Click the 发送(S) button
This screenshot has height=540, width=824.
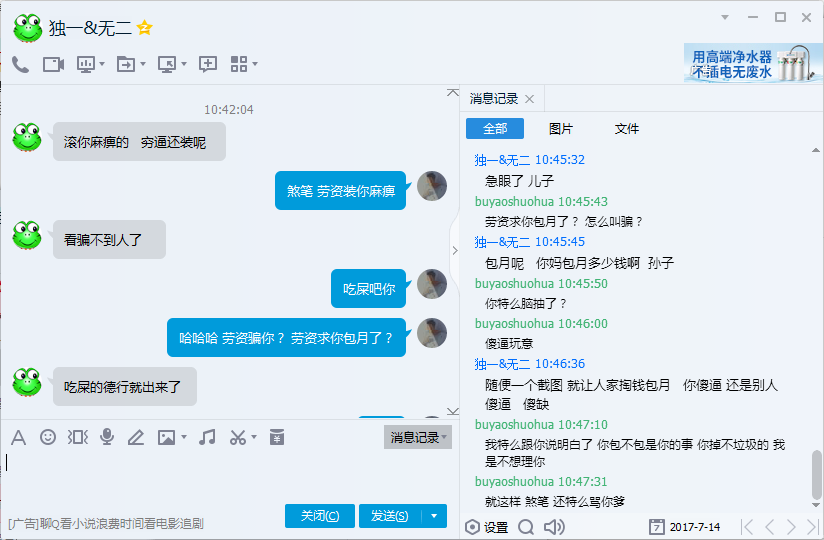point(389,516)
